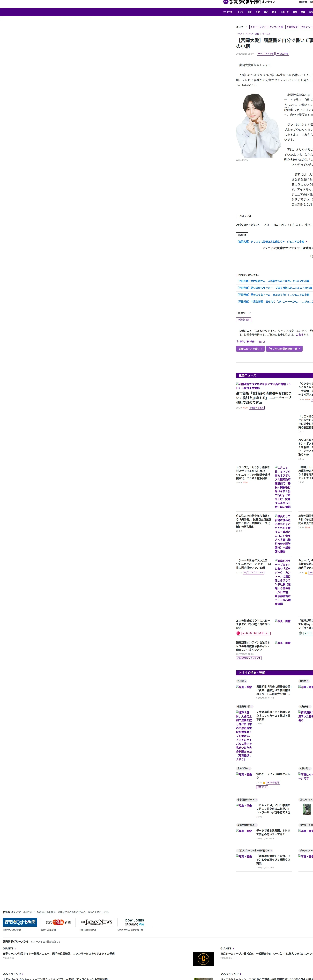Image resolution: width=313 pixels, height=980 pixels.
Task: Click the #ボートマッチ trending tag
Action: point(258,27)
